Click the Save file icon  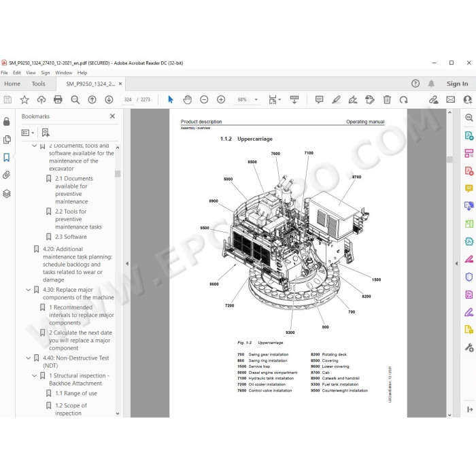(7, 99)
